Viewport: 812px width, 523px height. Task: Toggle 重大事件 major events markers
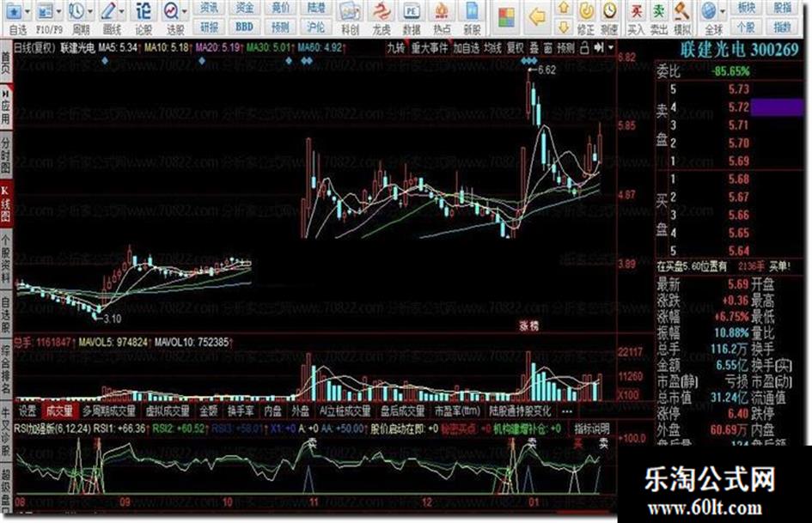coord(430,48)
